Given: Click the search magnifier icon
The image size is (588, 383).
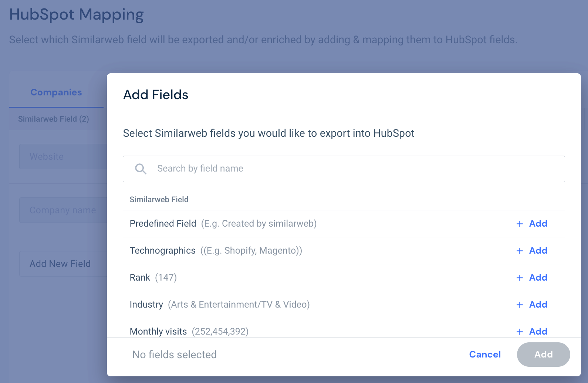Looking at the screenshot, I should tap(141, 169).
